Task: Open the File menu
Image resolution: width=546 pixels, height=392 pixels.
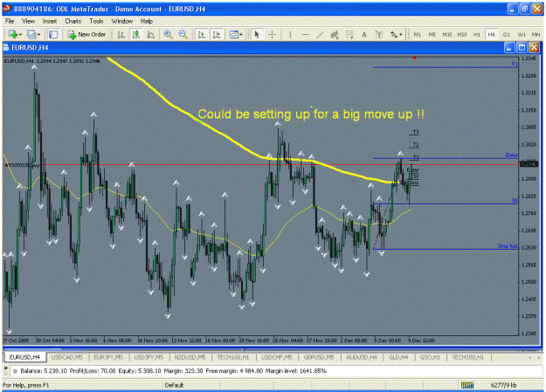Action: click(10, 21)
